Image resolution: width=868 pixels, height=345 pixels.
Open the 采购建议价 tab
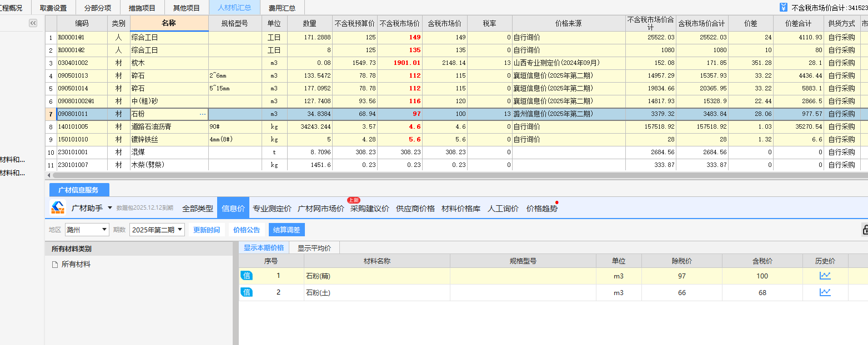tap(370, 209)
